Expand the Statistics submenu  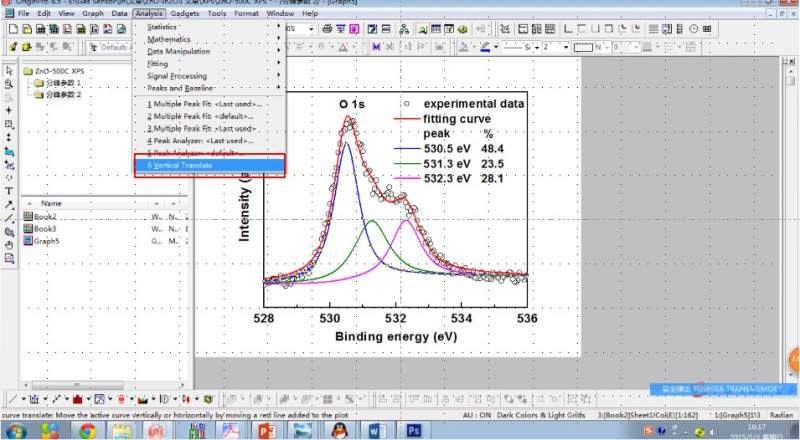tap(210, 27)
